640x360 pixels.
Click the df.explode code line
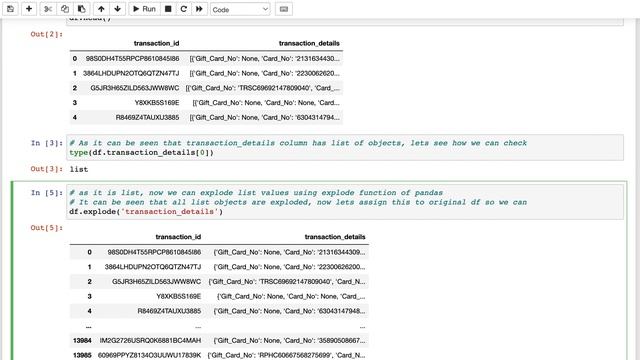tap(146, 211)
